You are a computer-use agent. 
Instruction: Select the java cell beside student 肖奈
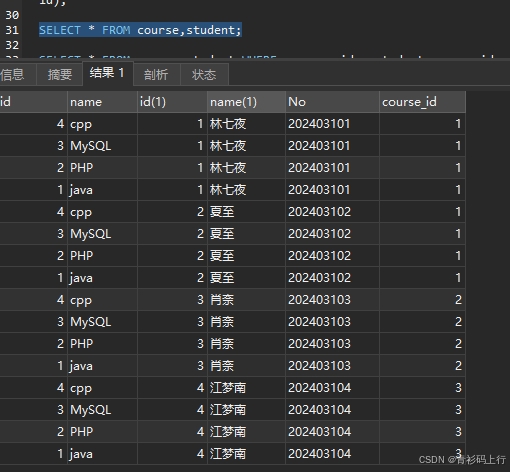pyautogui.click(x=102, y=366)
